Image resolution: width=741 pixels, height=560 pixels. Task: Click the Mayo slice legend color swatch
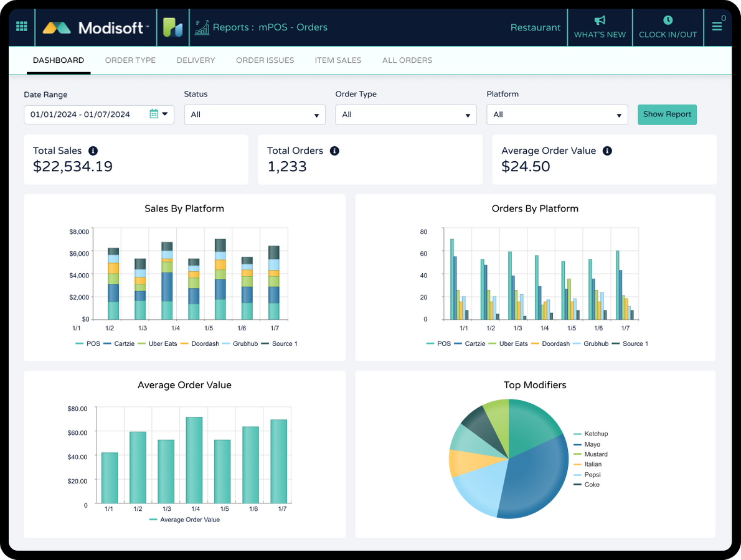point(577,444)
